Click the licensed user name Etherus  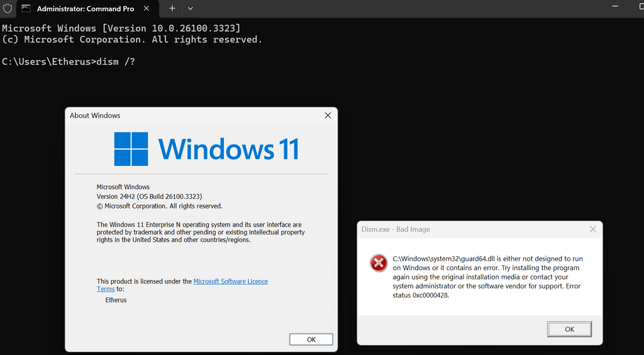click(116, 300)
